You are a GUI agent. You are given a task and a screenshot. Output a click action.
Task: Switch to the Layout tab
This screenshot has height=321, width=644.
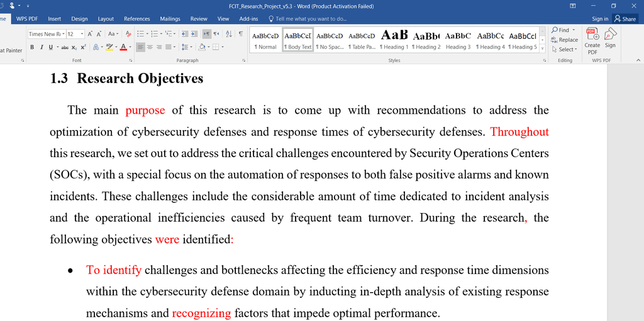106,19
